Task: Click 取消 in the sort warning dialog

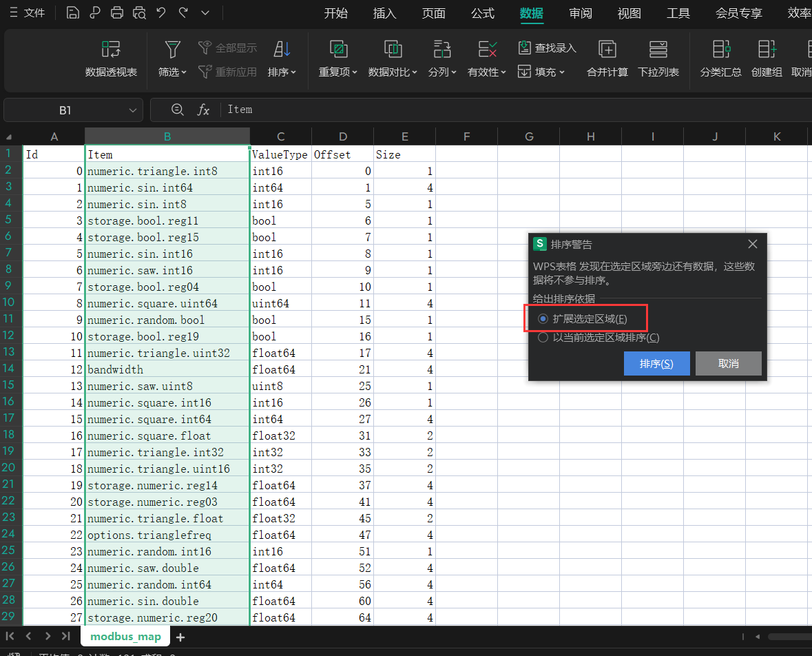Action: pyautogui.click(x=728, y=363)
